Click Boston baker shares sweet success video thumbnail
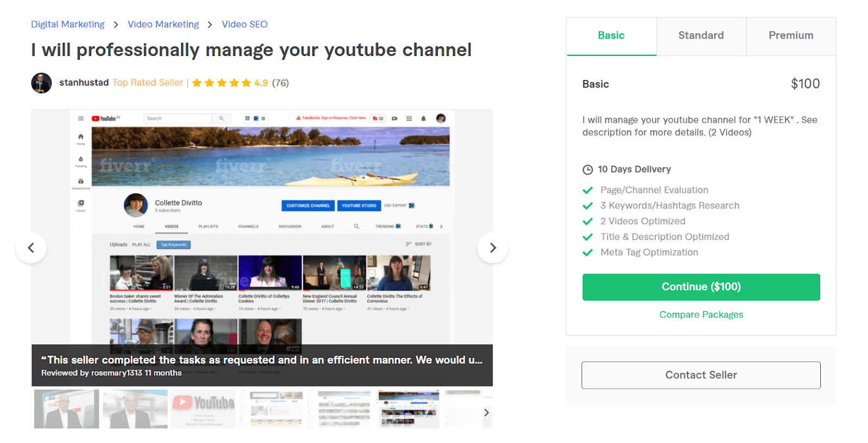This screenshot has height=443, width=868. (x=142, y=273)
